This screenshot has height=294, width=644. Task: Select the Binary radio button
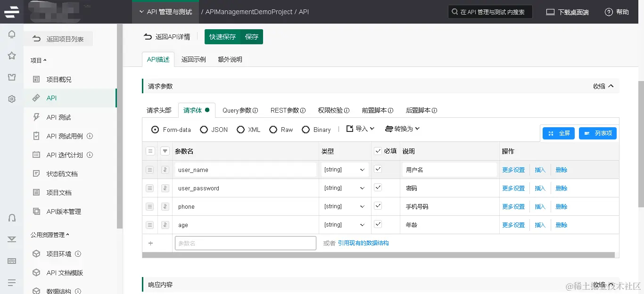(305, 130)
